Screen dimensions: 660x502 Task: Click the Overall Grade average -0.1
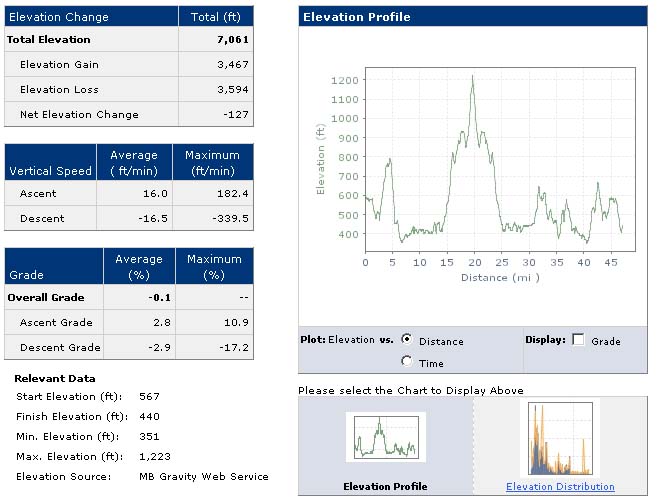coord(160,297)
